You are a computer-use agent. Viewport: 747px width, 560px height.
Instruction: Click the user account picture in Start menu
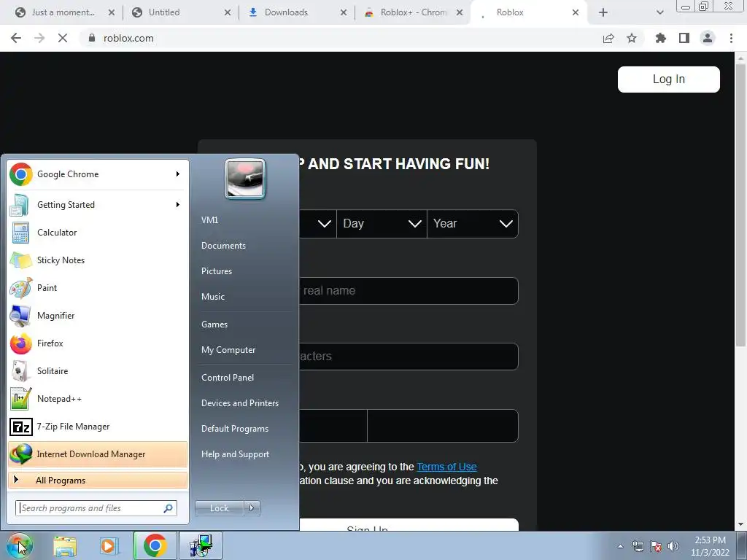pyautogui.click(x=245, y=179)
